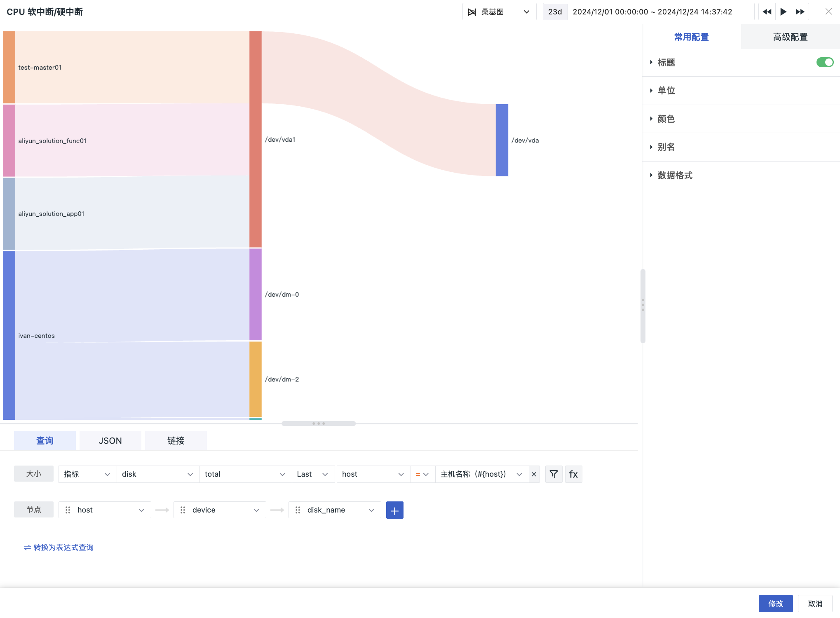Open the Last aggregation dropdown
The width and height of the screenshot is (840, 618).
(312, 474)
